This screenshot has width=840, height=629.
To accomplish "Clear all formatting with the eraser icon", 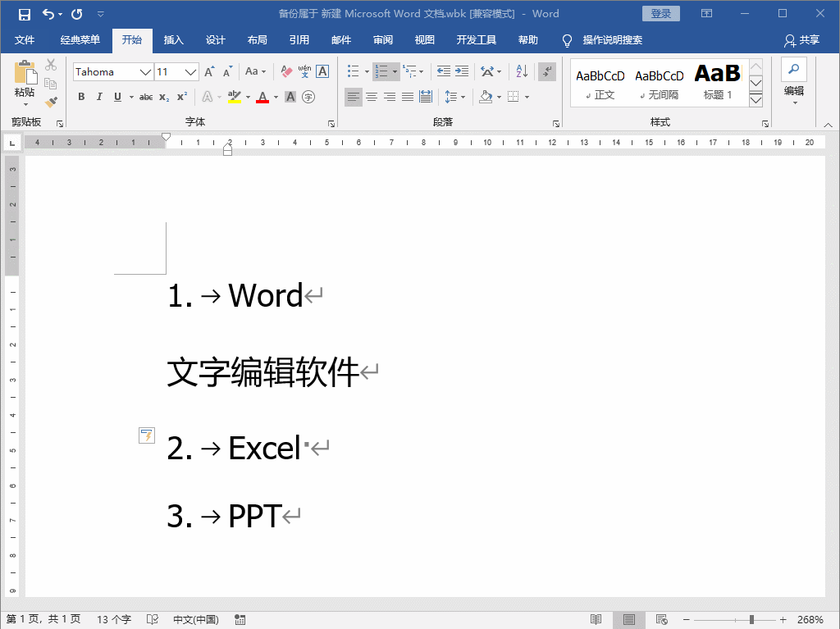I will pos(286,72).
